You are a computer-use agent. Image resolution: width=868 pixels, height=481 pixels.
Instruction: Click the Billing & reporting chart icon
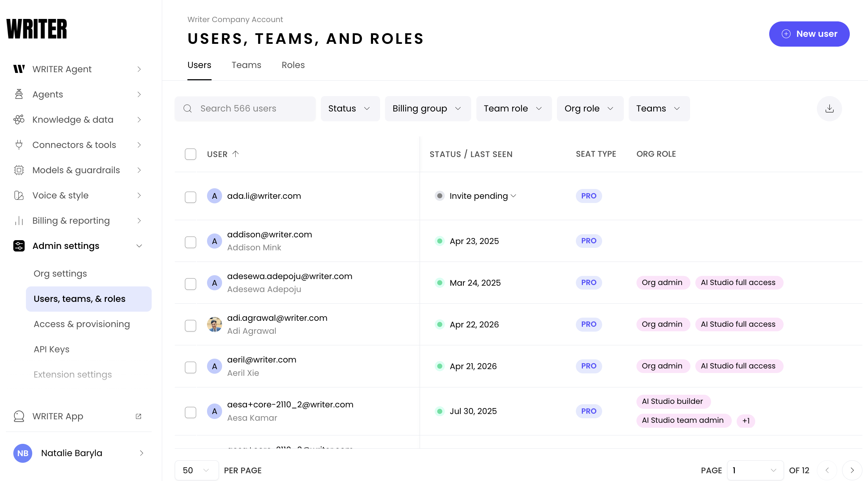[19, 221]
